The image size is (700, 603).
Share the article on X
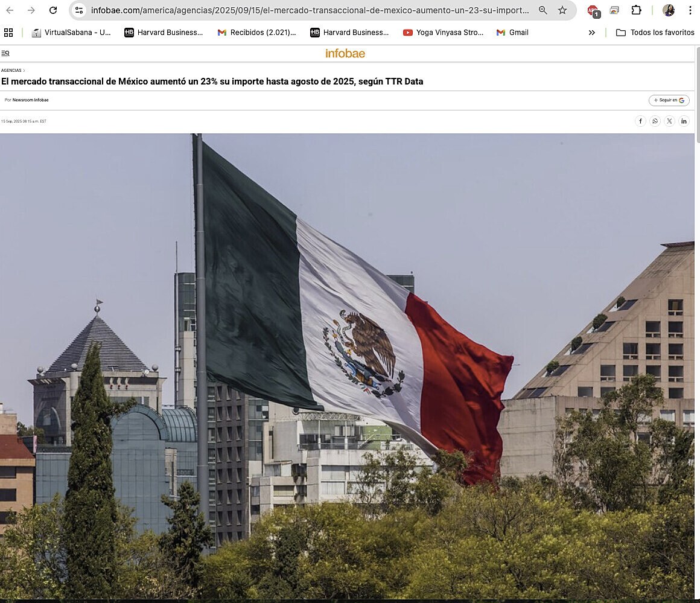click(x=669, y=121)
